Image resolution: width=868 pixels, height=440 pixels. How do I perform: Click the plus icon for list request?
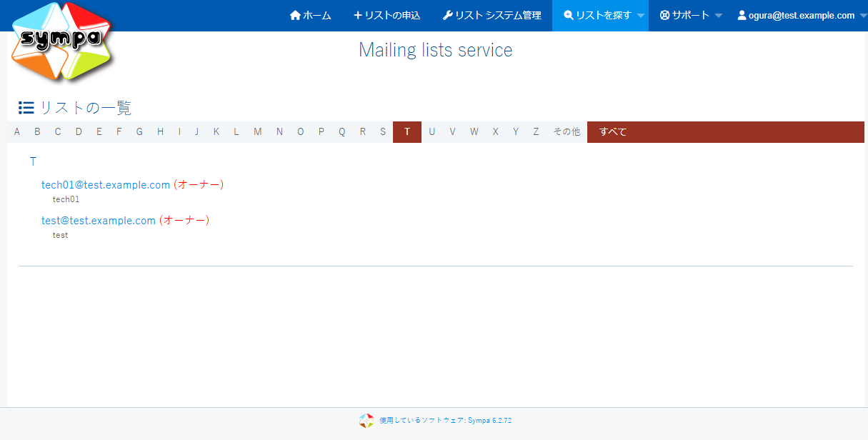358,15
